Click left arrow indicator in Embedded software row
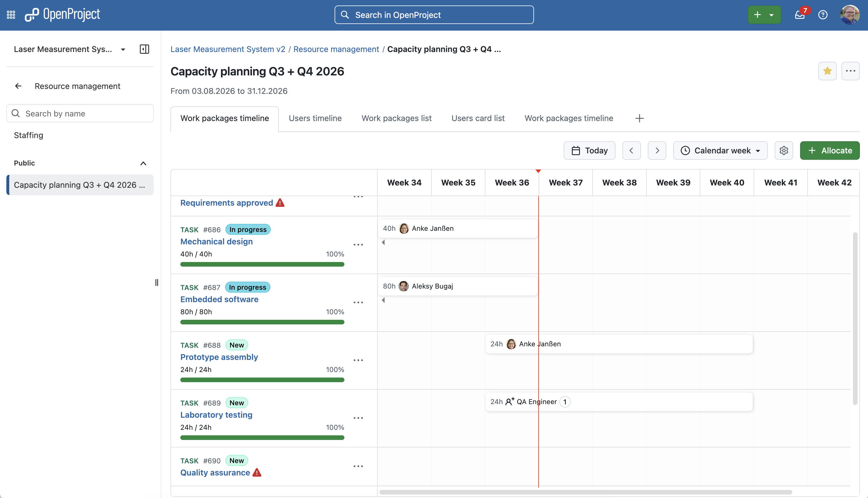The height and width of the screenshot is (498, 868). coord(383,300)
